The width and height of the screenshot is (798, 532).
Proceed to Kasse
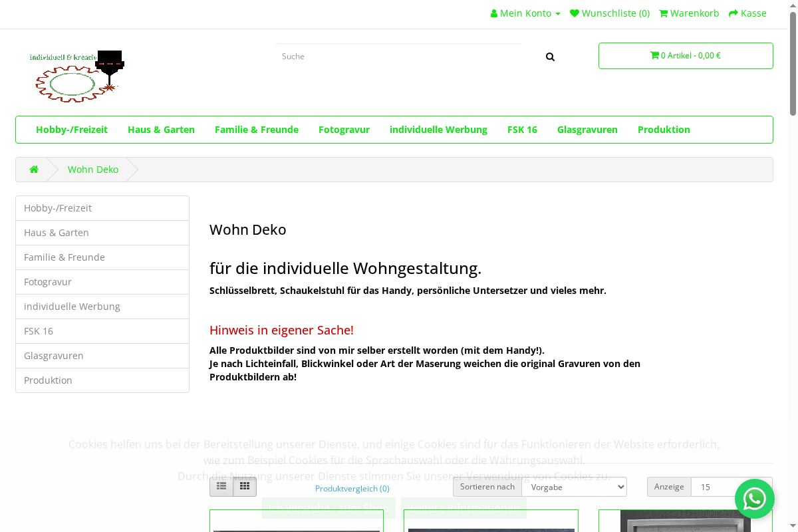[747, 13]
